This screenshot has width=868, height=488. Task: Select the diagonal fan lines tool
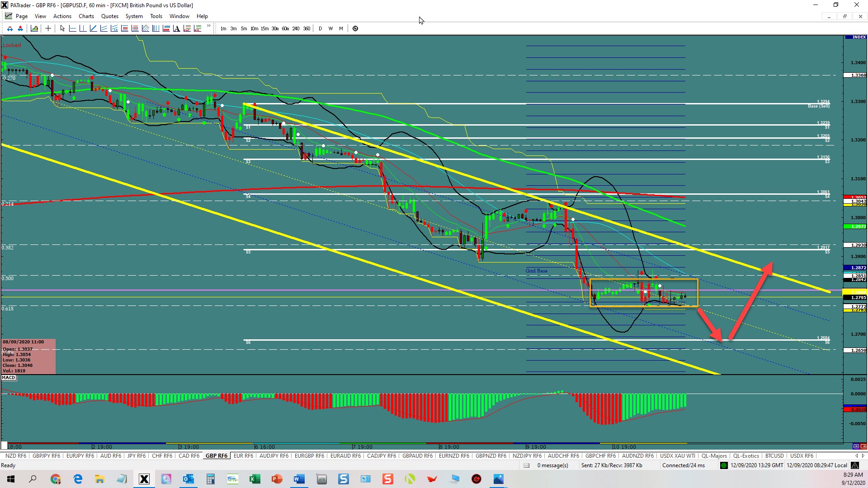[145, 28]
